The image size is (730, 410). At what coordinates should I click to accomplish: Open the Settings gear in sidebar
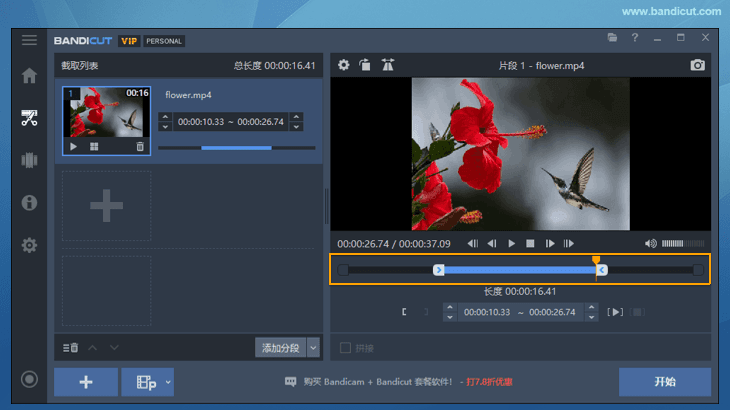click(29, 245)
